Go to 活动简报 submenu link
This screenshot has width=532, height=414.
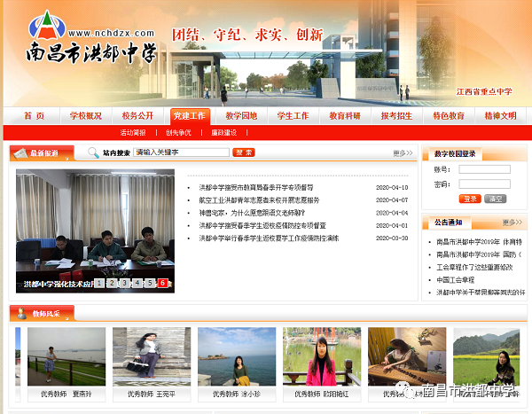(133, 133)
